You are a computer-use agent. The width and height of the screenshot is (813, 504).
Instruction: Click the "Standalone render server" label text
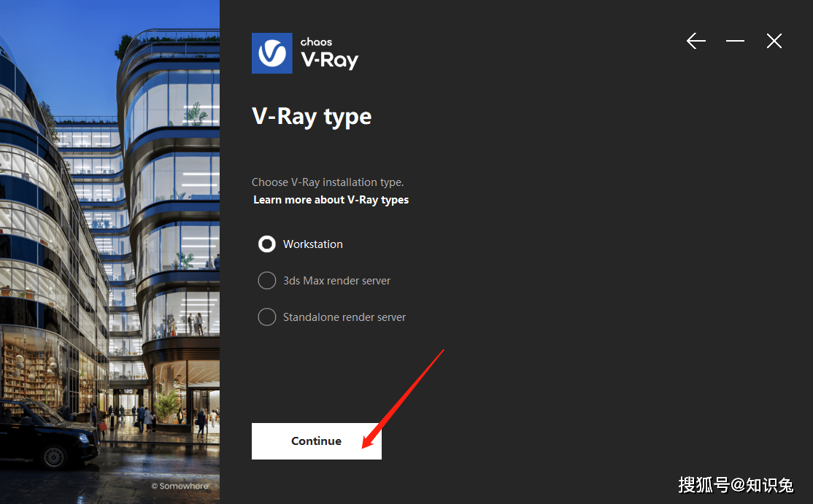pos(344,317)
